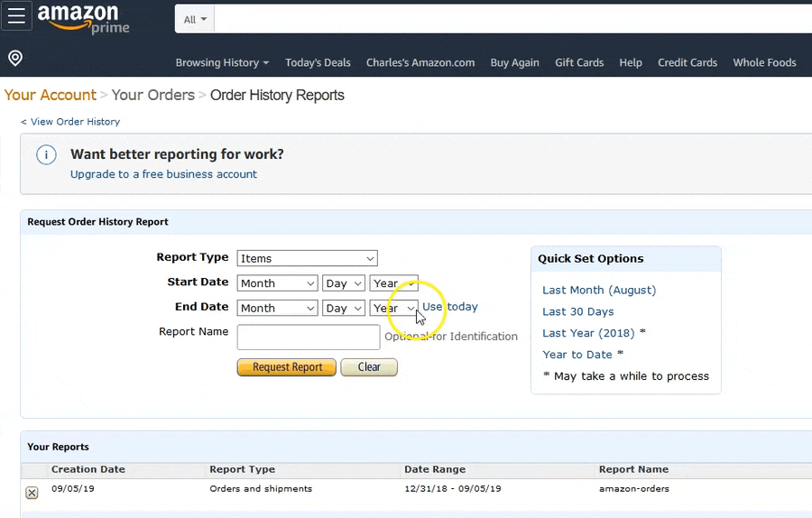Delete the amazon-orders report with X icon
The width and height of the screenshot is (812, 518).
[32, 493]
